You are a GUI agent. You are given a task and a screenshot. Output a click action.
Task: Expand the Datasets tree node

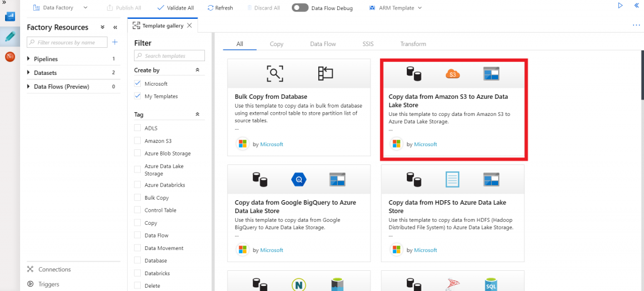[28, 72]
